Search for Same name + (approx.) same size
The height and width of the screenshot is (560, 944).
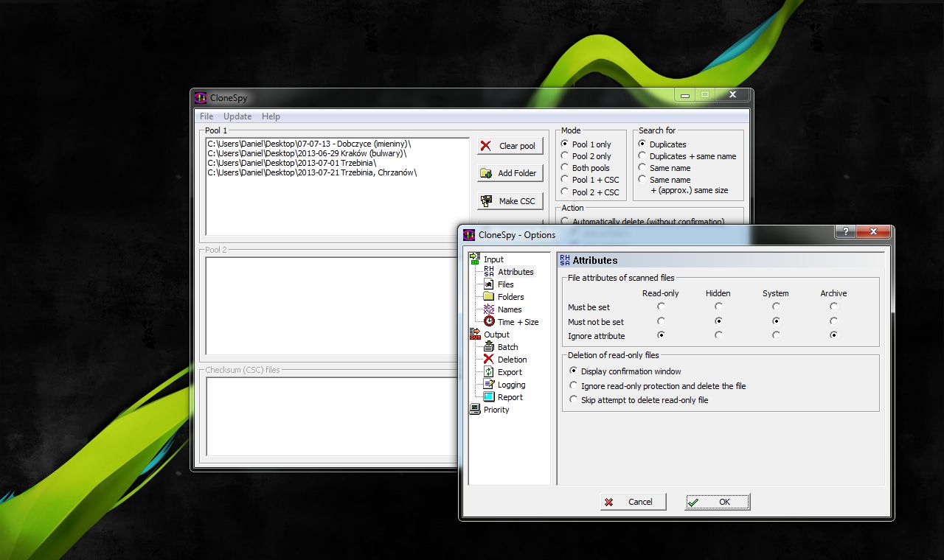click(x=683, y=185)
